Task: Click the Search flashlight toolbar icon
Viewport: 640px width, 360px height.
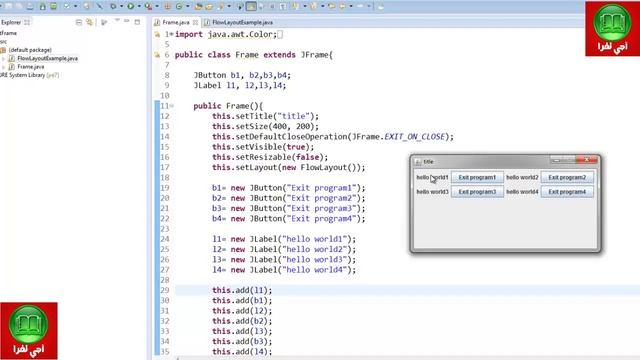Action: pos(220,7)
